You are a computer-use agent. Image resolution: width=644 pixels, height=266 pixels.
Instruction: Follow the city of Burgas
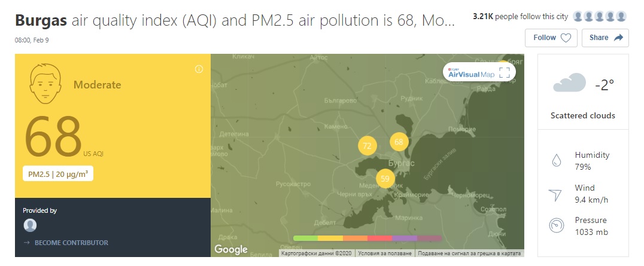[551, 38]
